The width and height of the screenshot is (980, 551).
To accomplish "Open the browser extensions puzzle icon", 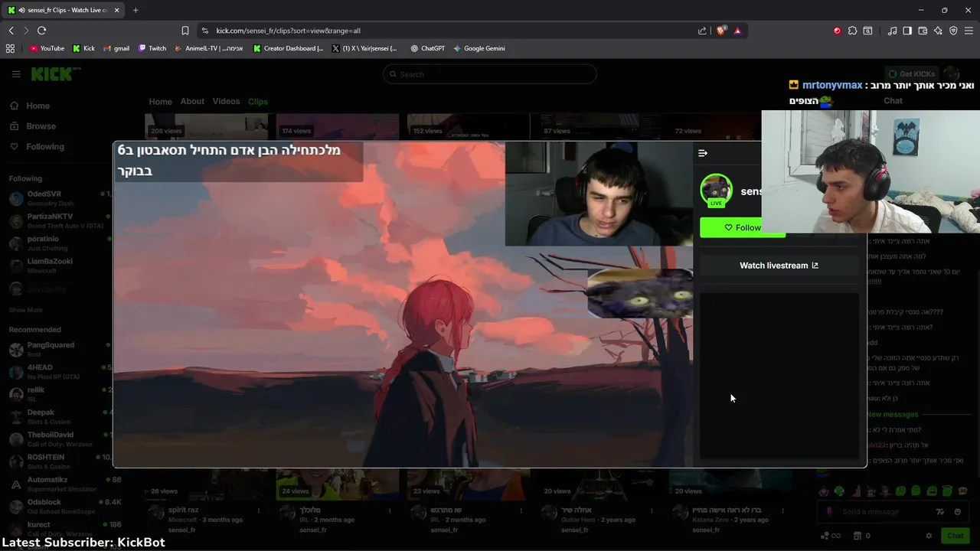I will tap(852, 31).
